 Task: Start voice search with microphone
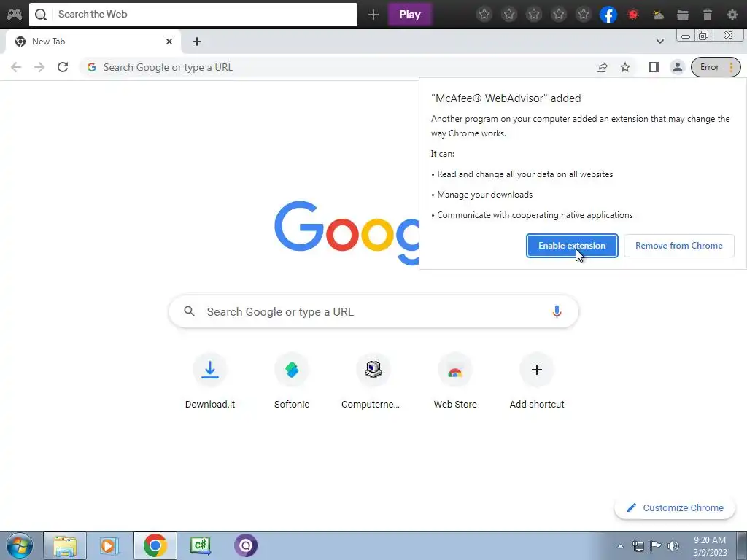(557, 311)
